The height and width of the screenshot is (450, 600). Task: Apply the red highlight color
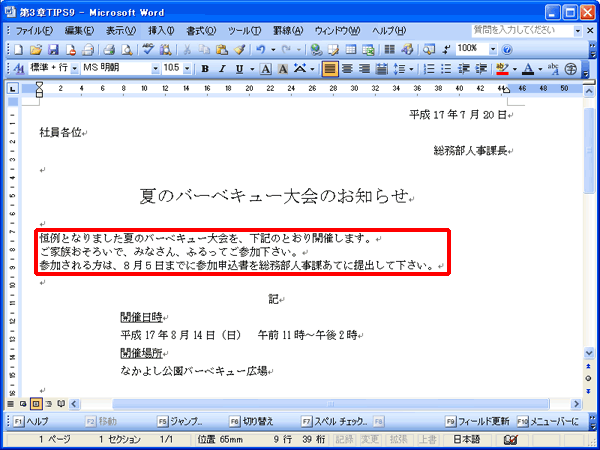click(502, 69)
